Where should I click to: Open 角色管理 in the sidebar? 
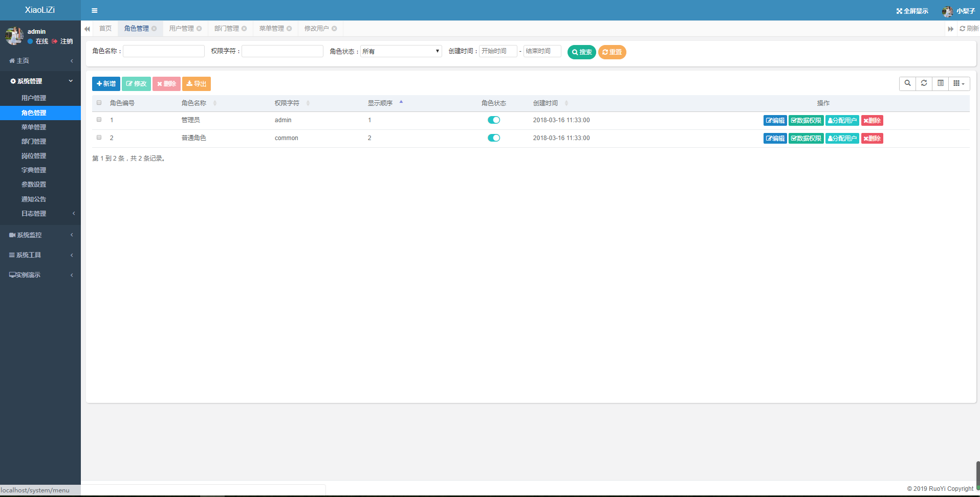click(40, 113)
